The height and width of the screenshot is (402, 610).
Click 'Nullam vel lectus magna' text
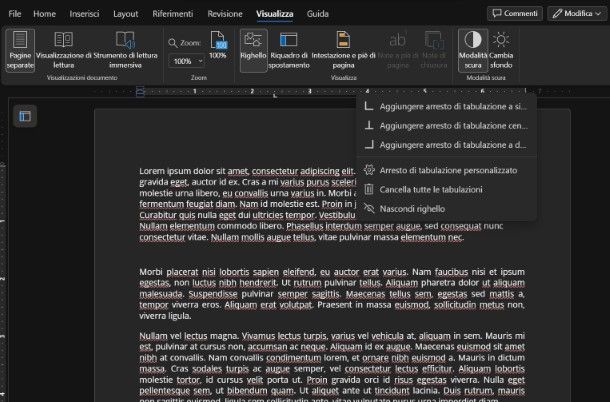[x=188, y=335]
